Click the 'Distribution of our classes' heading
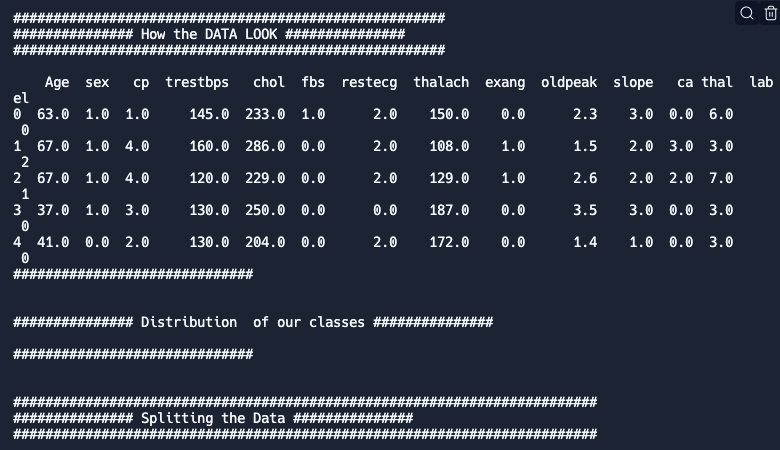This screenshot has height=450, width=780. [253, 322]
